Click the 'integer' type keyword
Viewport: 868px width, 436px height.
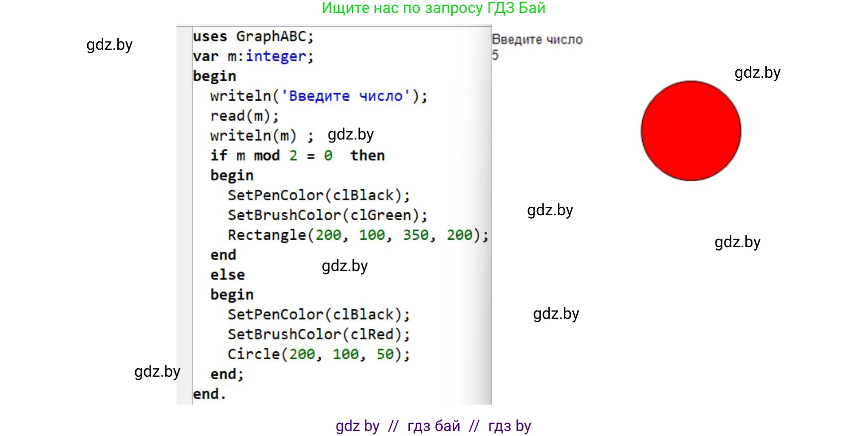tap(276, 56)
